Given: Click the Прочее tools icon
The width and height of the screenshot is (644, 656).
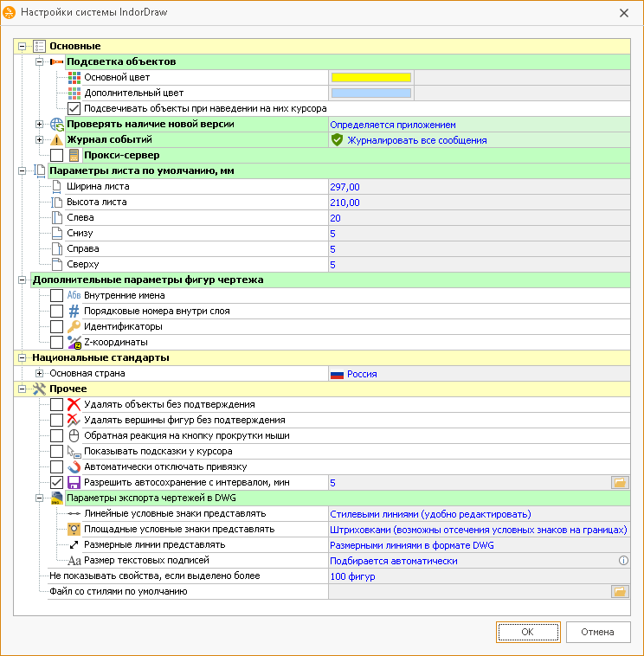Looking at the screenshot, I should (39, 389).
